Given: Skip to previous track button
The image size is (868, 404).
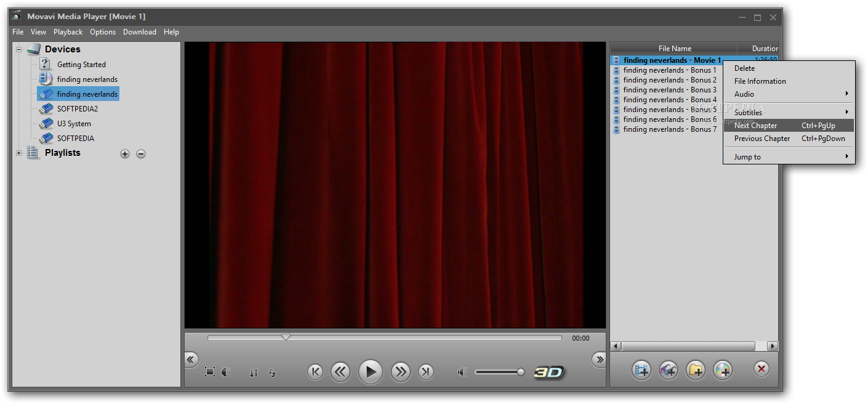Looking at the screenshot, I should [315, 372].
